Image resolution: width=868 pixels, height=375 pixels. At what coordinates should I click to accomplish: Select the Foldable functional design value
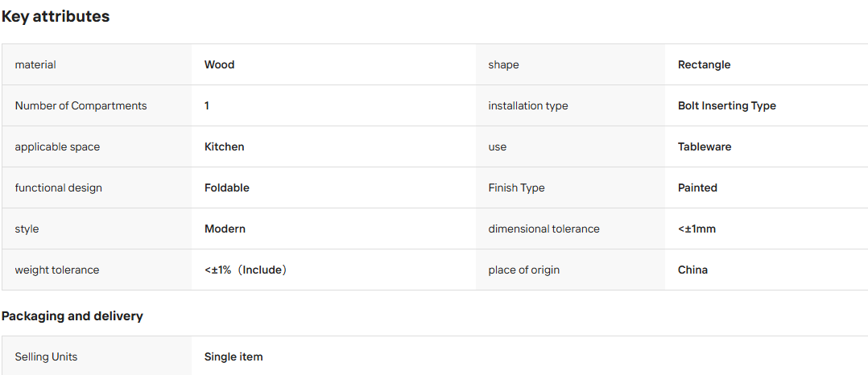pyautogui.click(x=227, y=187)
